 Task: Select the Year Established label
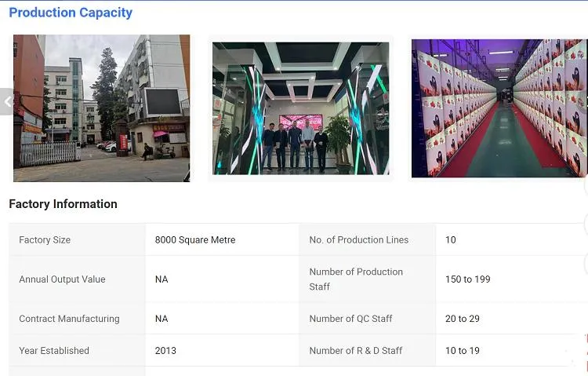point(54,351)
